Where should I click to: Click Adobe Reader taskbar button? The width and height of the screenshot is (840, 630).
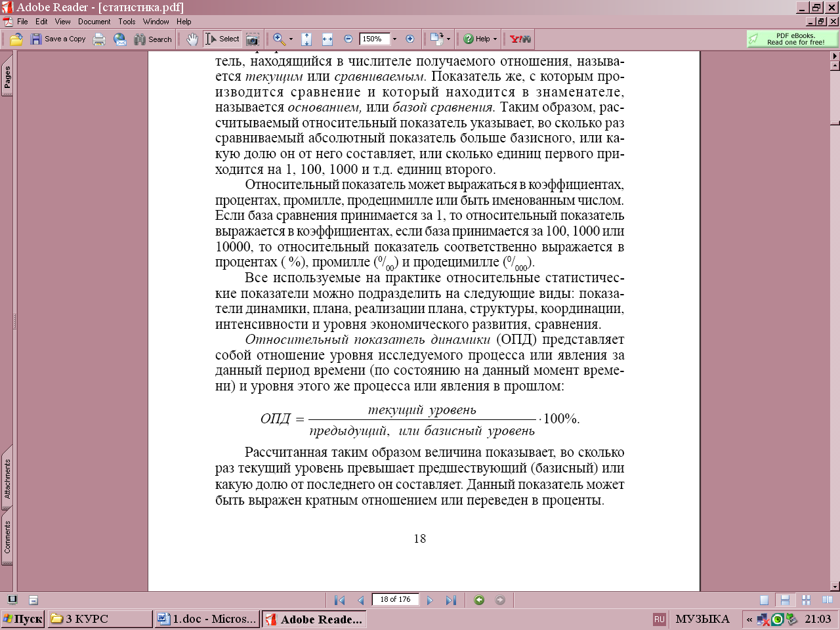(314, 619)
